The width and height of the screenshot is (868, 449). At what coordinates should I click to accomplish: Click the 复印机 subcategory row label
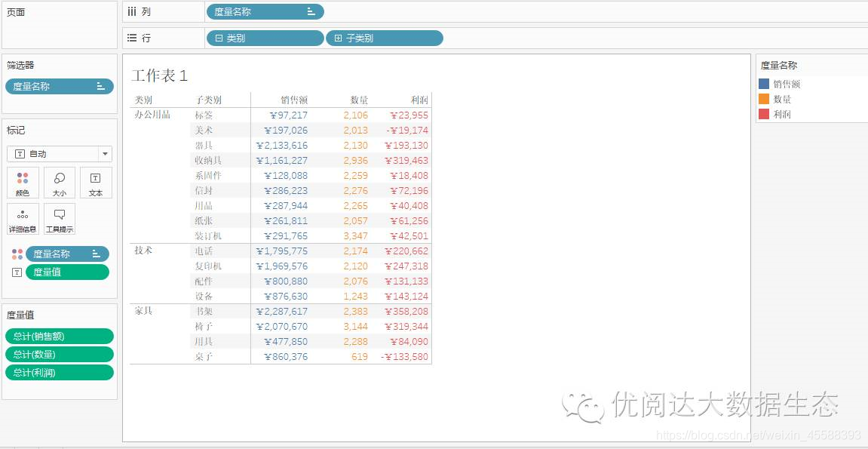click(x=208, y=266)
